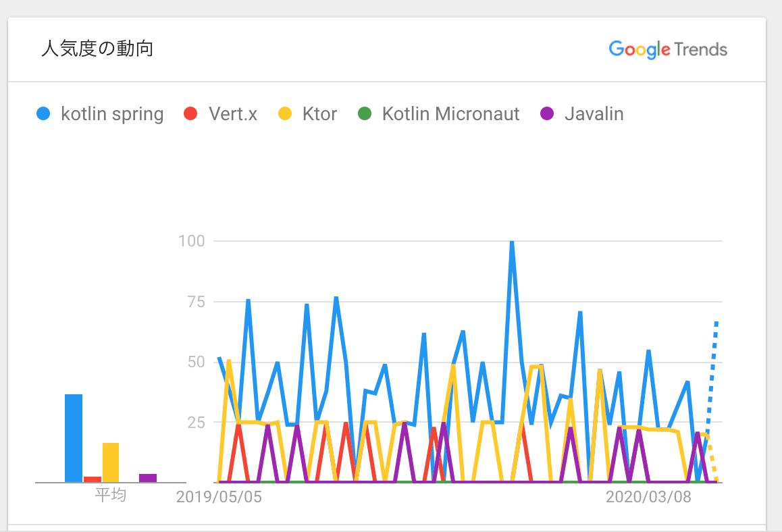Select the kotlin spring legend label
The width and height of the screenshot is (782, 532).
(x=112, y=114)
